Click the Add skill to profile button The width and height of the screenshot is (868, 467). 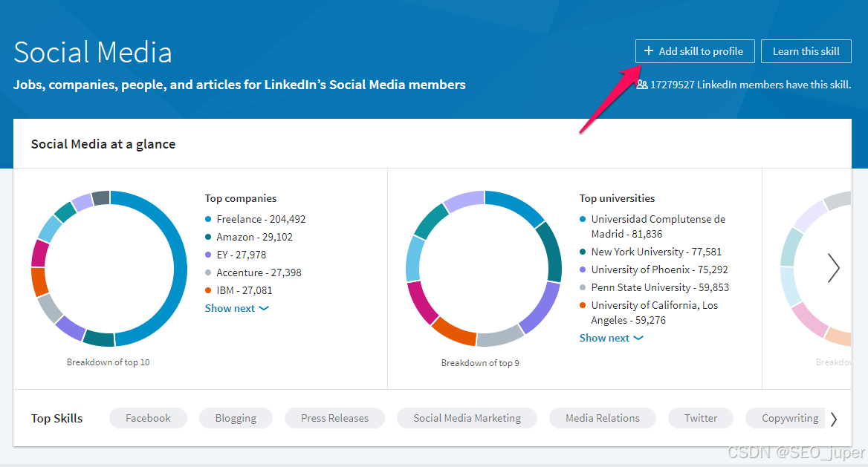tap(695, 51)
